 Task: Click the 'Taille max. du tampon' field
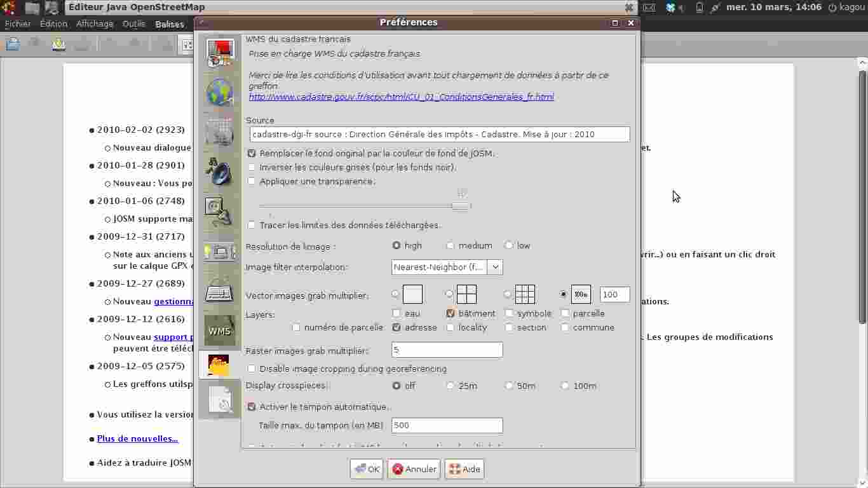[447, 425]
